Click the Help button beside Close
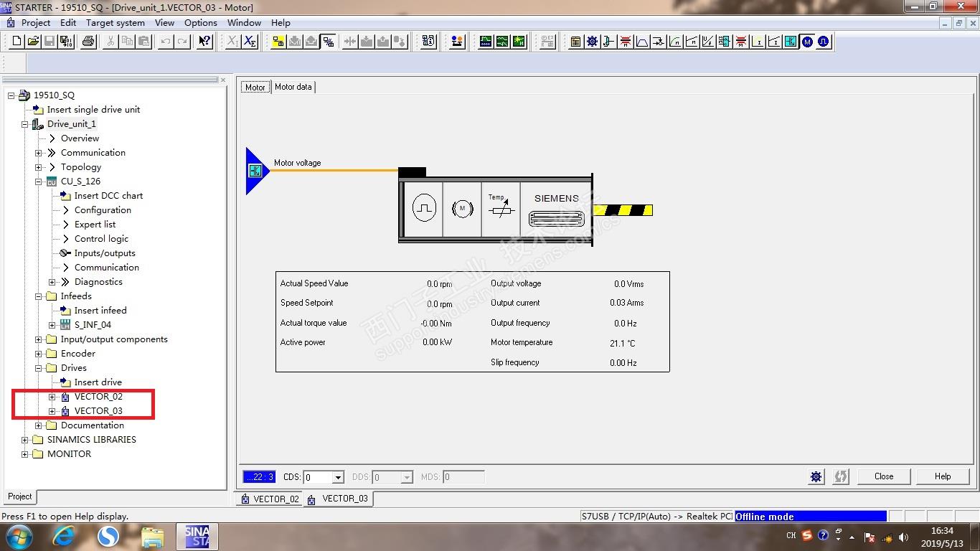The image size is (980, 551). [943, 476]
